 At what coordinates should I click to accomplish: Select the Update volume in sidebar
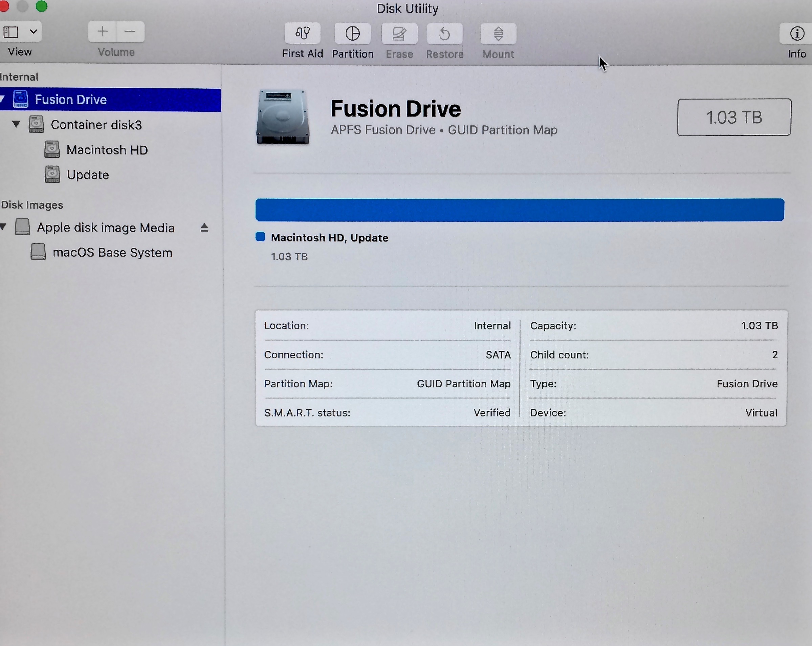click(88, 175)
